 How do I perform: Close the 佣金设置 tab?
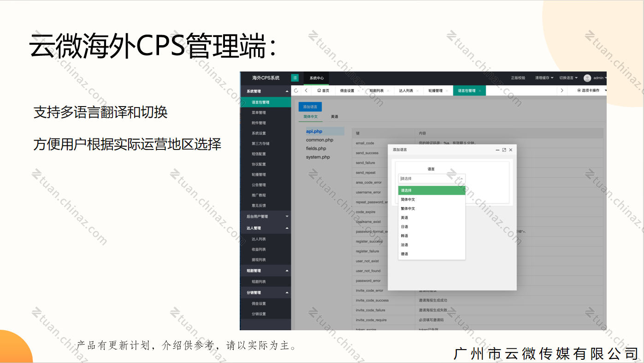click(x=358, y=91)
